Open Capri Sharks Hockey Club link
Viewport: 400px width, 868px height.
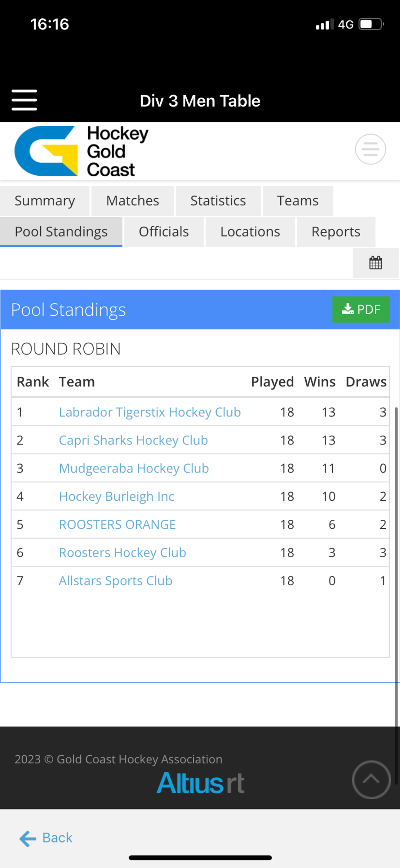(133, 441)
